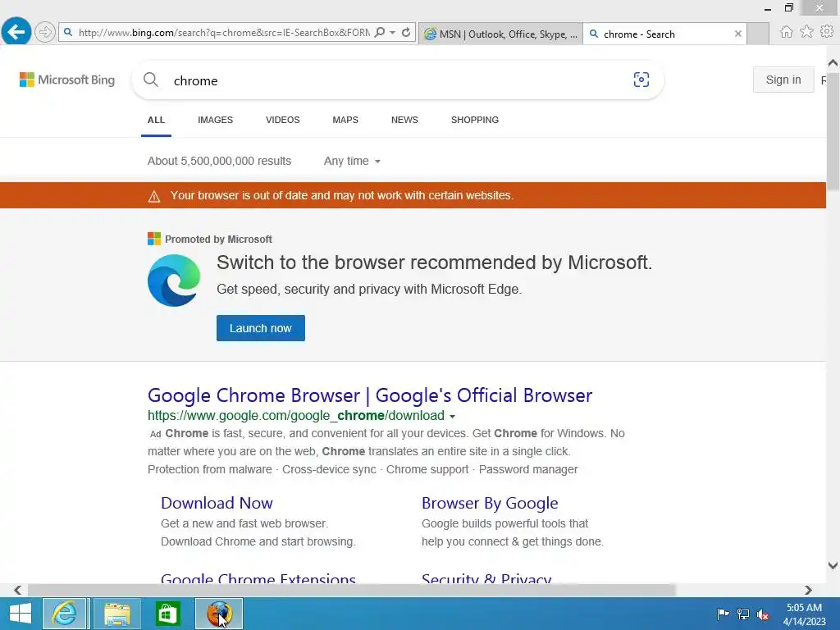840x630 pixels.
Task: Open Favorites star icon
Action: pos(806,32)
